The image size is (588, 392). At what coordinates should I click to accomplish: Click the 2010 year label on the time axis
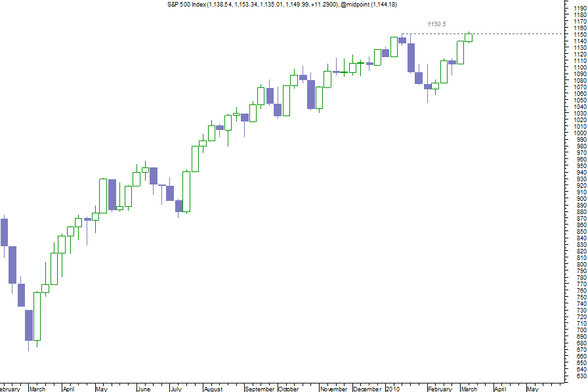[x=393, y=389]
